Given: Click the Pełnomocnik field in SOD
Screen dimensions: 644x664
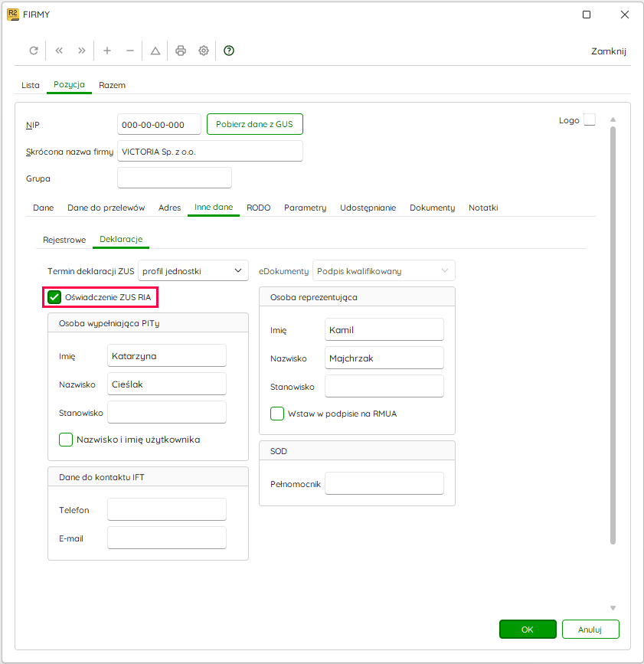Looking at the screenshot, I should 384,483.
